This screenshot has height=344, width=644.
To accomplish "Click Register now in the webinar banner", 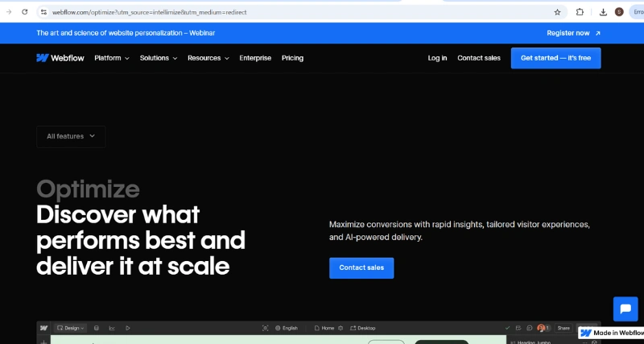I will coord(573,33).
